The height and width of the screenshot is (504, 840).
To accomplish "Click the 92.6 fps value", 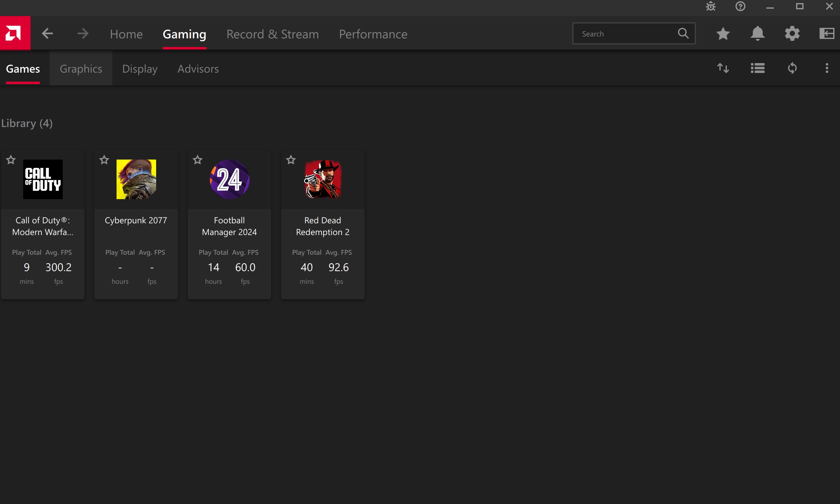I will [x=339, y=267].
